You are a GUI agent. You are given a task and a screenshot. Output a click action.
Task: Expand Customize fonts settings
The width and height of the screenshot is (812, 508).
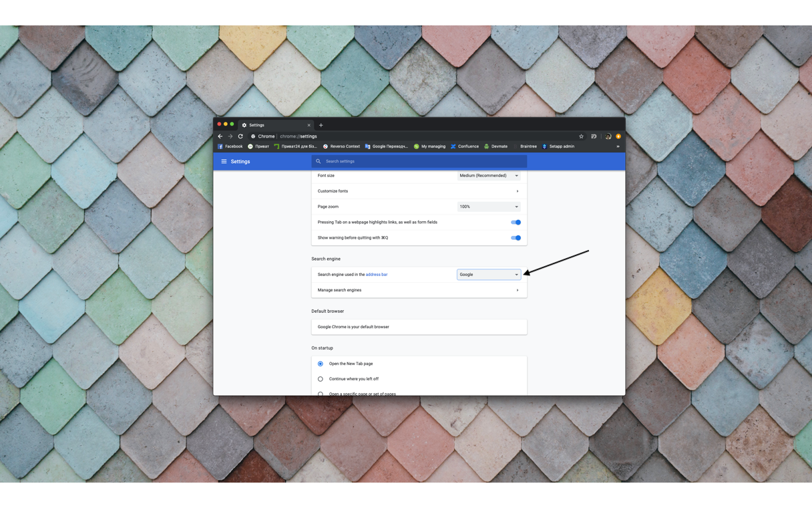419,191
